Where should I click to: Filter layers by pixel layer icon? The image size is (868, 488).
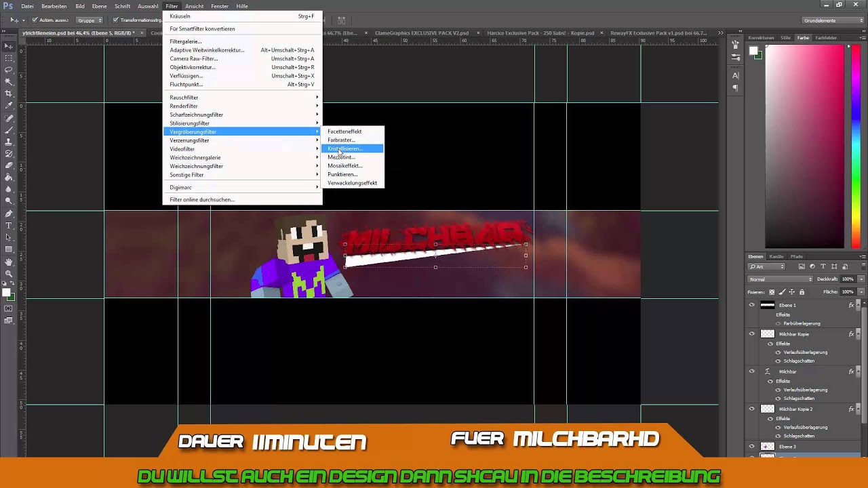[x=802, y=266]
